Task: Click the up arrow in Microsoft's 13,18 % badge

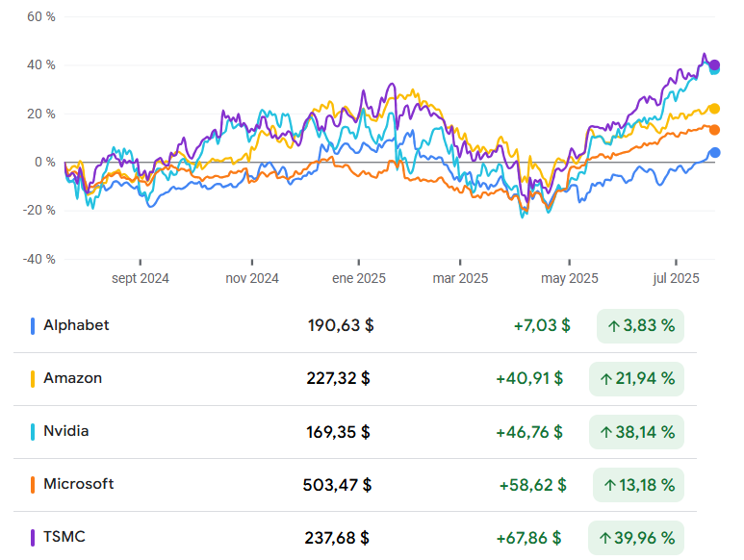Action: pyautogui.click(x=610, y=485)
